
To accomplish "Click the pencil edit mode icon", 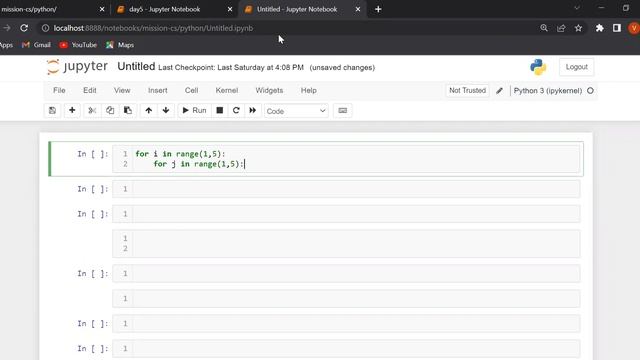I will click(x=500, y=91).
